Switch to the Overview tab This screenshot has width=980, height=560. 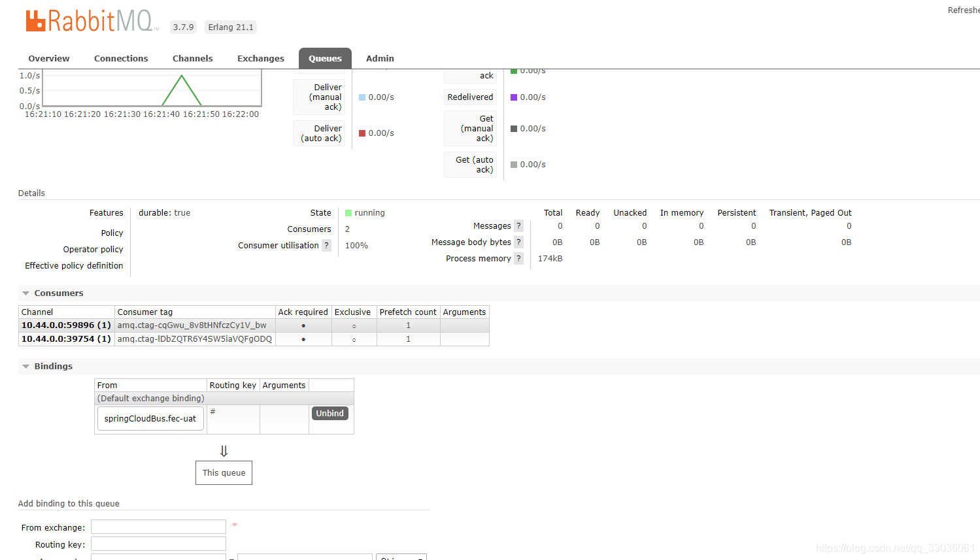click(x=48, y=58)
